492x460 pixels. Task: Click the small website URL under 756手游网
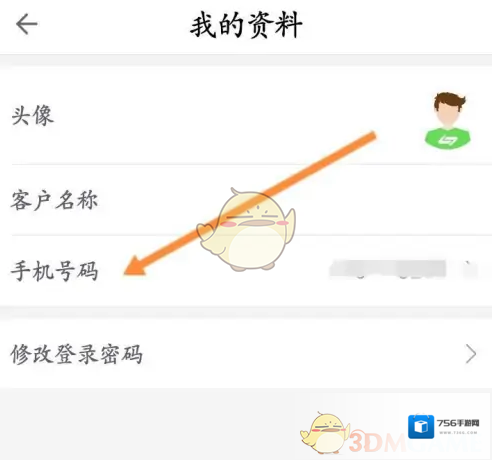458,433
